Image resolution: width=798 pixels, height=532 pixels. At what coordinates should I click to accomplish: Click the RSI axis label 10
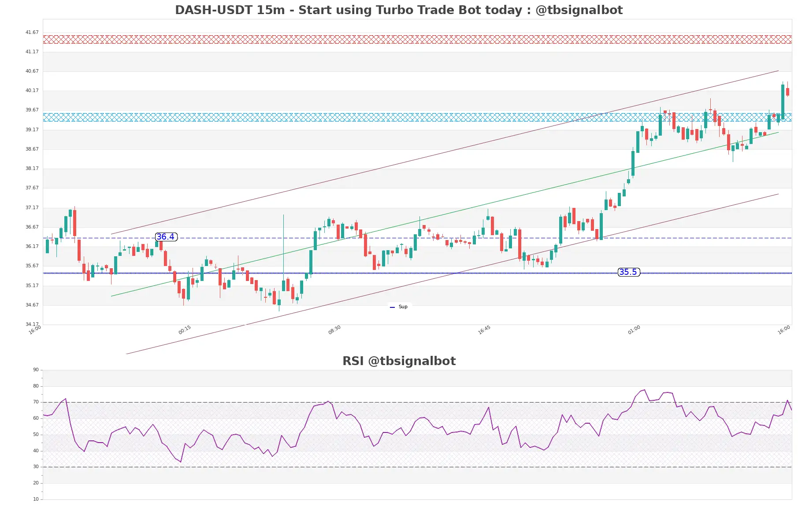(36, 499)
